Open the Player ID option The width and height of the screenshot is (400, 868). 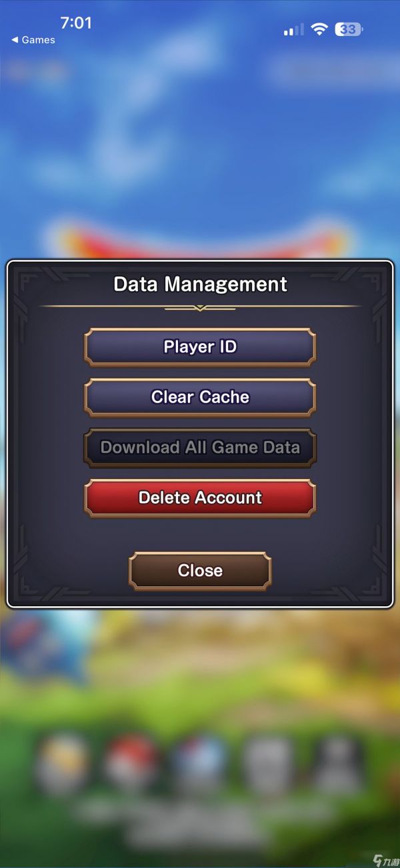click(200, 346)
